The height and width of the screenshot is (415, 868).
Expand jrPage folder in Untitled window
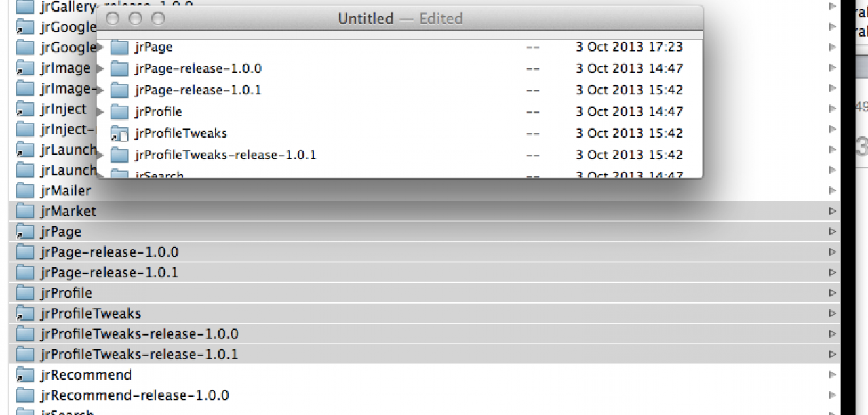tap(100, 47)
